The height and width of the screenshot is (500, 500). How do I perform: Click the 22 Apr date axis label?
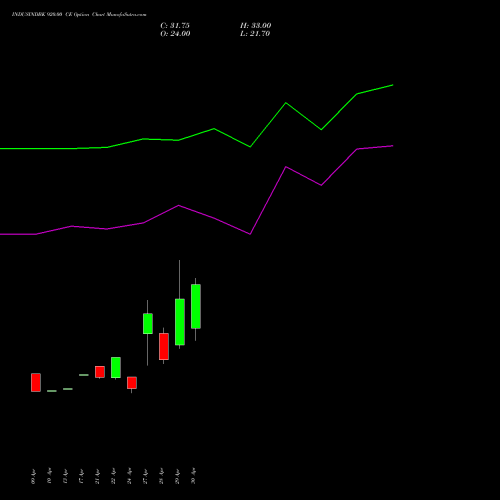pos(113,476)
